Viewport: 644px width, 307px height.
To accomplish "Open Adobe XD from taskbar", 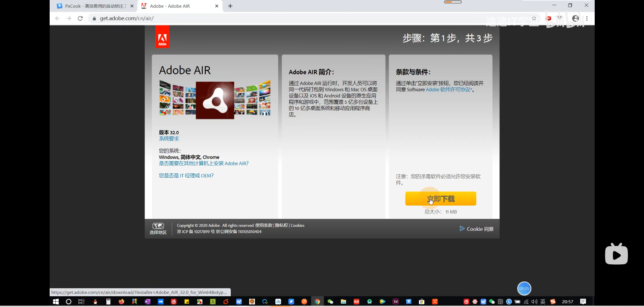I will [x=396, y=302].
